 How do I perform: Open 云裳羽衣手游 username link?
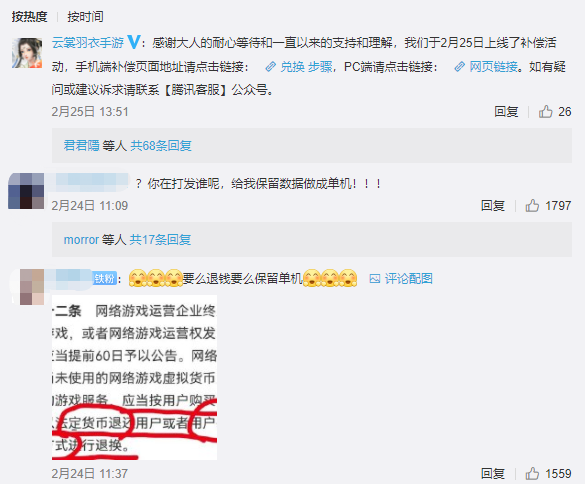(88, 43)
